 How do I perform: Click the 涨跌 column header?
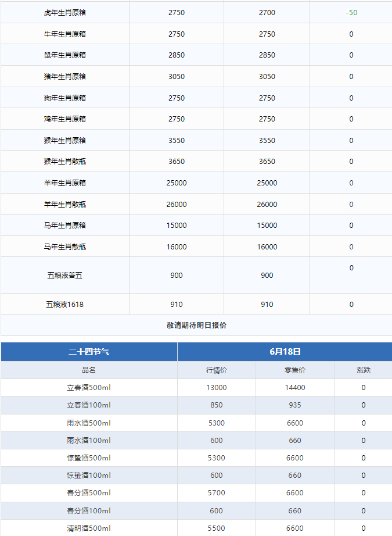[x=364, y=370]
